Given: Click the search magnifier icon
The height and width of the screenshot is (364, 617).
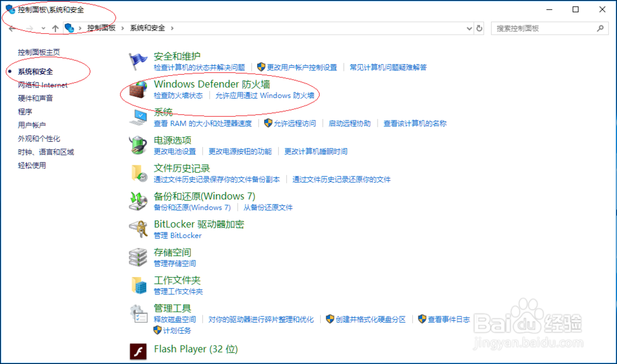Looking at the screenshot, I should [600, 28].
